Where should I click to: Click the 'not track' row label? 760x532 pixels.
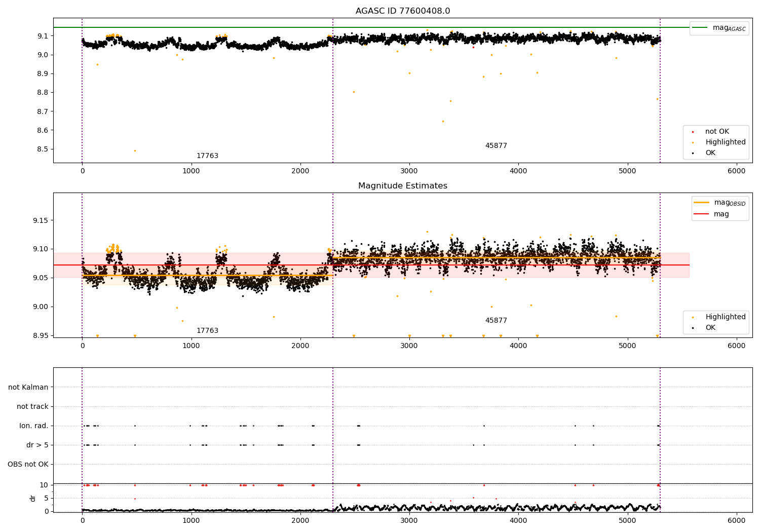click(x=32, y=407)
